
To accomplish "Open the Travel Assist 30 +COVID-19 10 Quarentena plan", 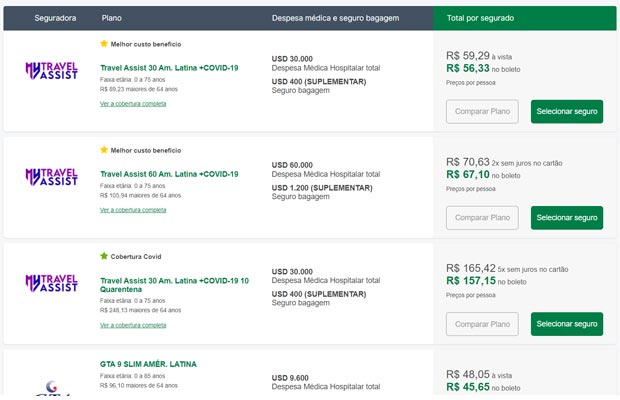I will pyautogui.click(x=174, y=285).
